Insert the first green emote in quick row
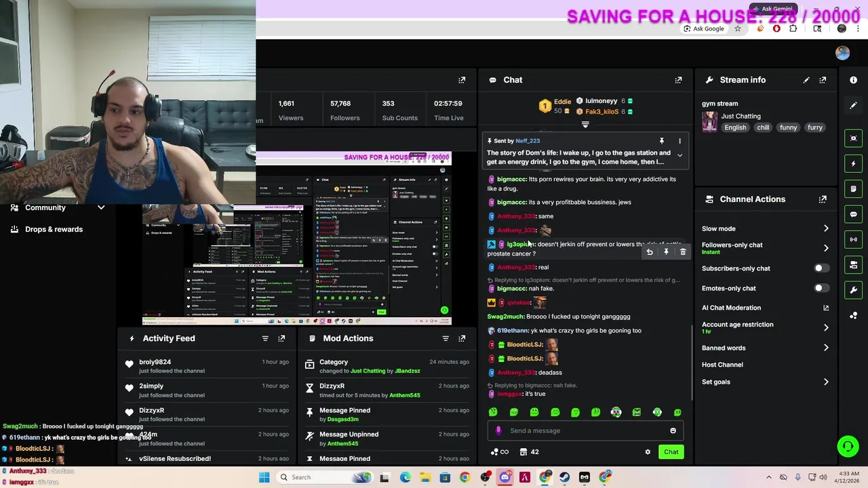The width and height of the screenshot is (868, 488). [x=493, y=412]
